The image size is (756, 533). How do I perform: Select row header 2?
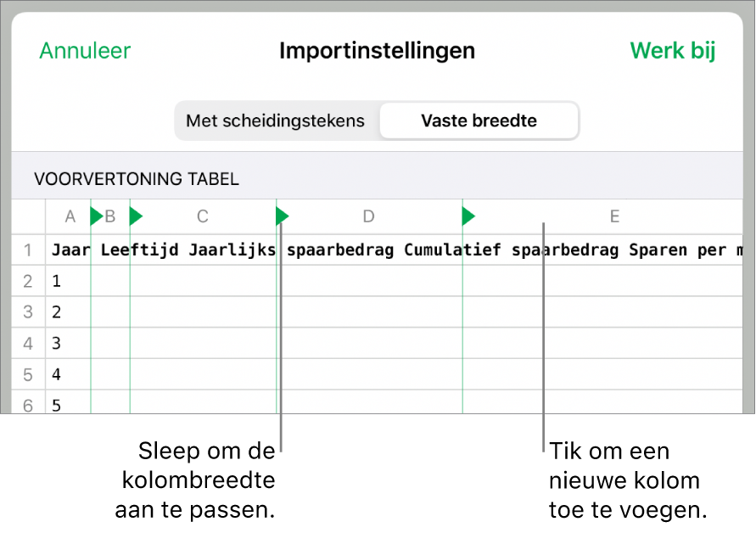(28, 281)
